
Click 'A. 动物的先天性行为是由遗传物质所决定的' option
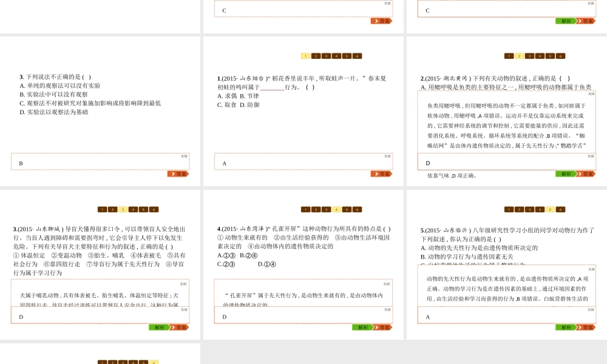tap(480, 248)
